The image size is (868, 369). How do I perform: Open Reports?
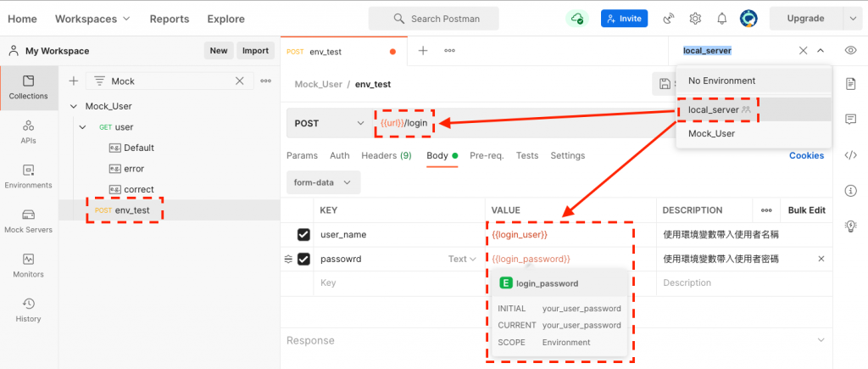click(170, 19)
